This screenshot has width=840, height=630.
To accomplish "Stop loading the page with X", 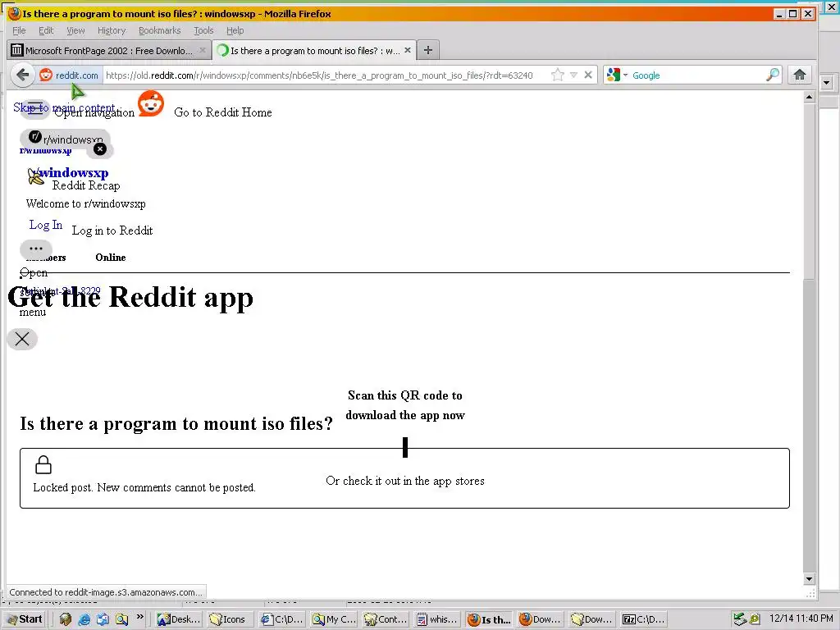I will (587, 75).
